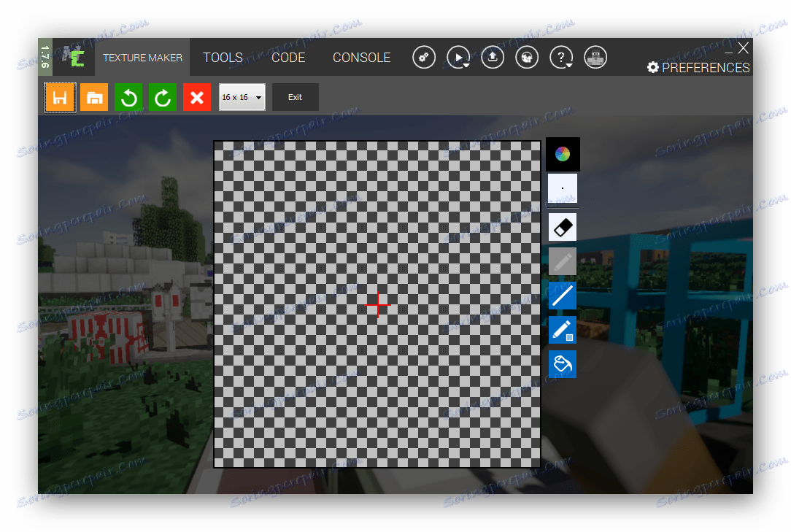Click the export upload icon
791x532 pixels.
(x=493, y=57)
